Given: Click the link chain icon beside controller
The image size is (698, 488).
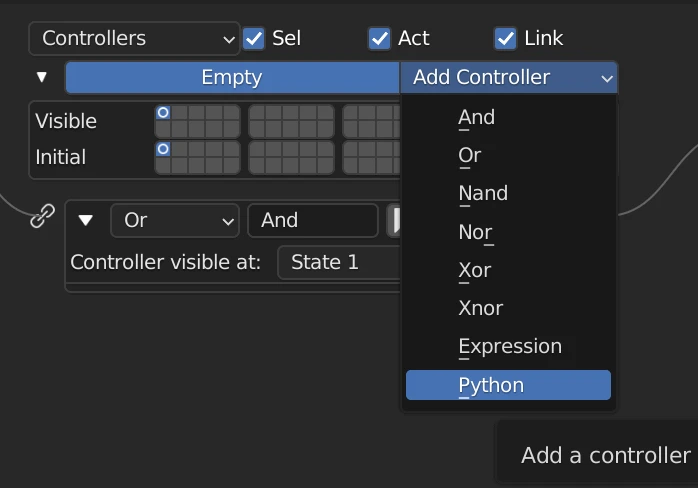Looking at the screenshot, I should pyautogui.click(x=42, y=216).
